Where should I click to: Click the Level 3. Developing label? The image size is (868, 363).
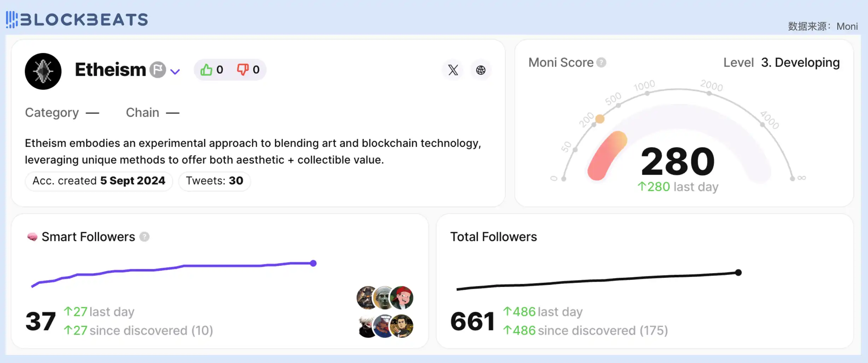tap(781, 63)
